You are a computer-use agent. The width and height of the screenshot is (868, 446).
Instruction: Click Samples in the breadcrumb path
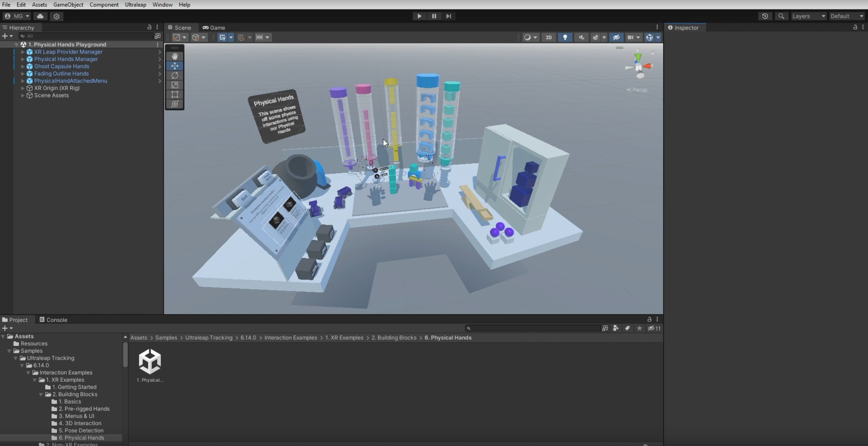coord(166,338)
